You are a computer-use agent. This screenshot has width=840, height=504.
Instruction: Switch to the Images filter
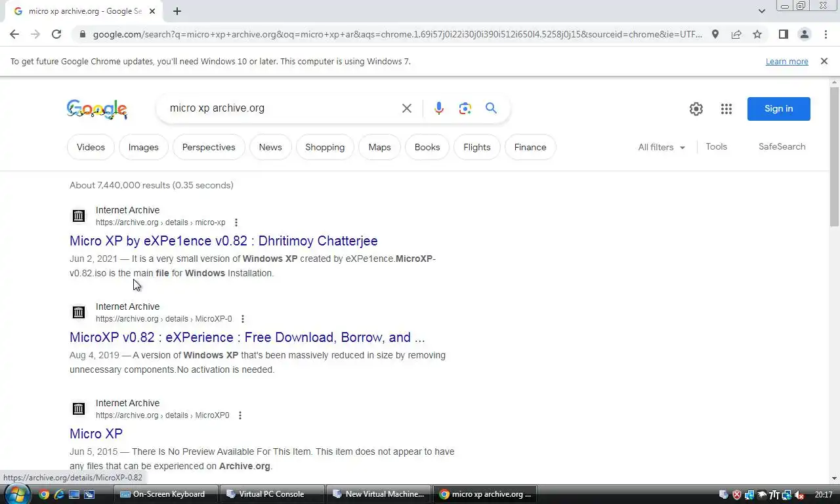pyautogui.click(x=143, y=147)
